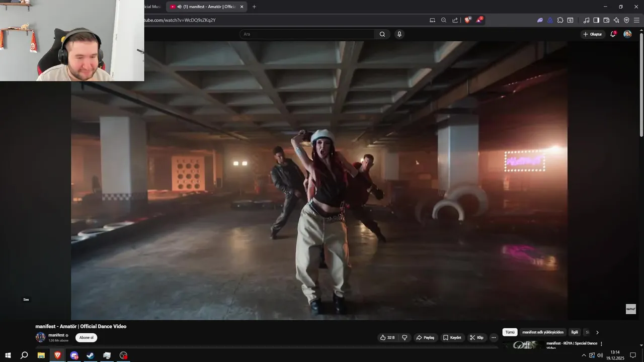This screenshot has height=362, width=644.
Task: Open the Windows notification center
Action: pos(633,355)
